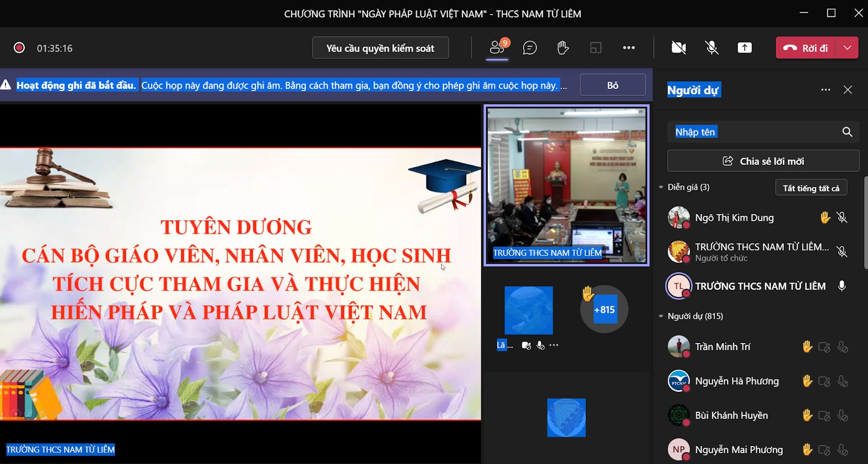Click Bùi Khánh Huyền's camera-disabled icon

[824, 416]
